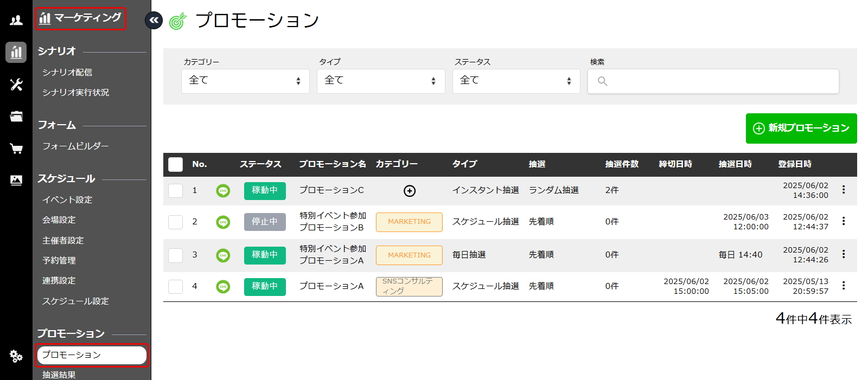Click 稼動中 status badge in row 3
The height and width of the screenshot is (380, 868).
pos(265,255)
